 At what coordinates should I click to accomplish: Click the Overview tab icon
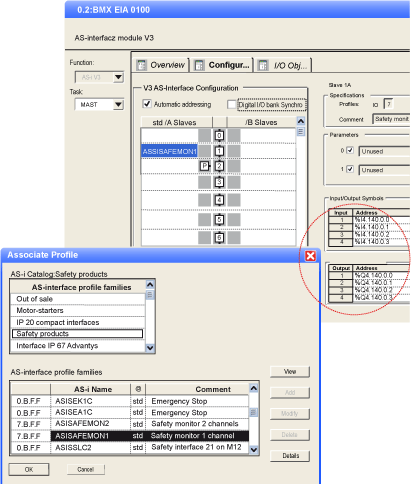click(x=142, y=65)
